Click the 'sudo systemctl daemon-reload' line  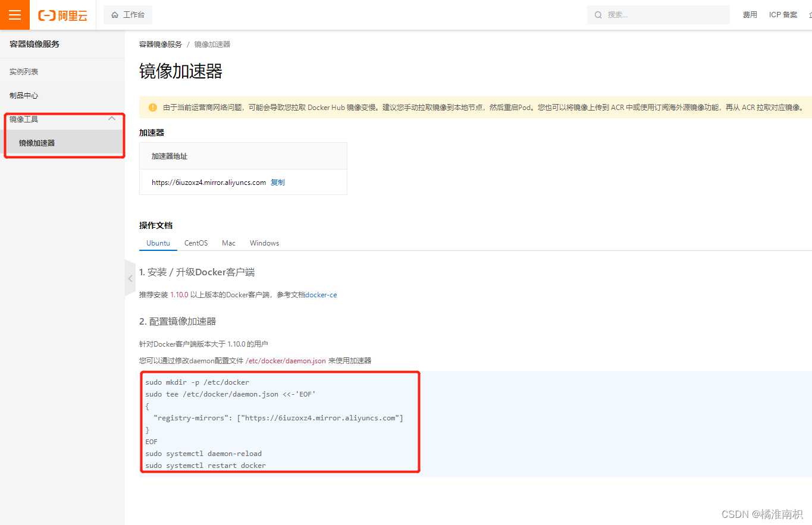[203, 454]
